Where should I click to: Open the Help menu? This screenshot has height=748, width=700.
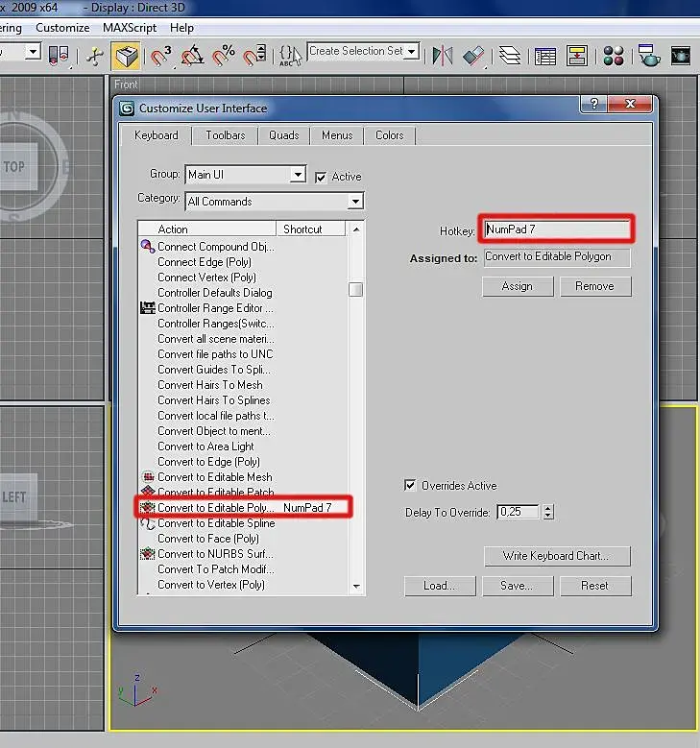point(181,28)
